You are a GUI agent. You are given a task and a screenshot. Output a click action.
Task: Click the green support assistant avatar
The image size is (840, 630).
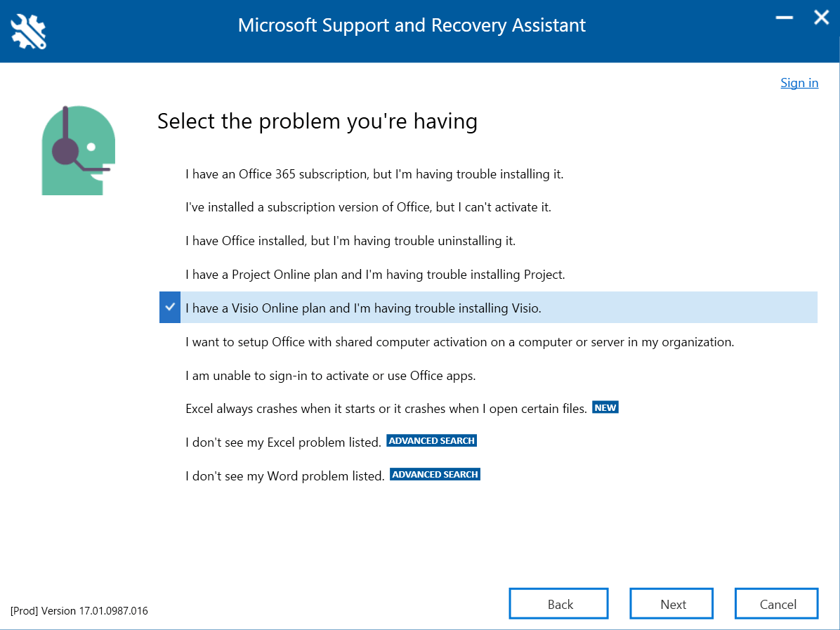[x=77, y=149]
